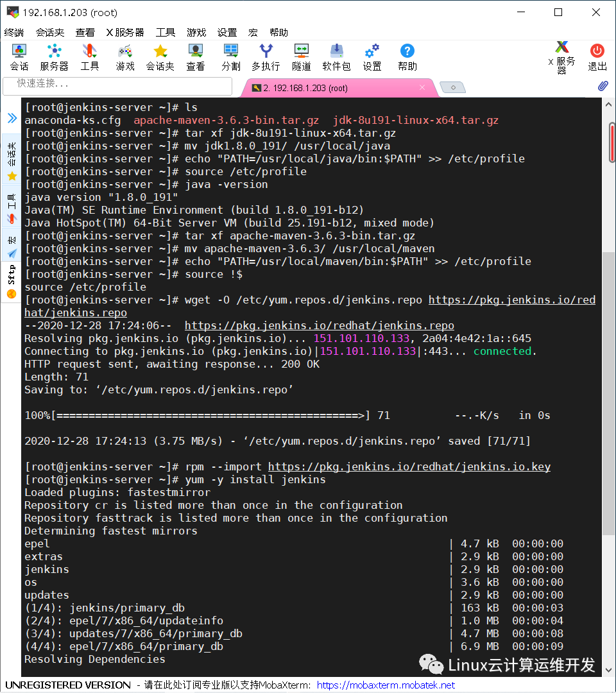Click the 软件包 (Packages) toolbar icon

tap(336, 58)
